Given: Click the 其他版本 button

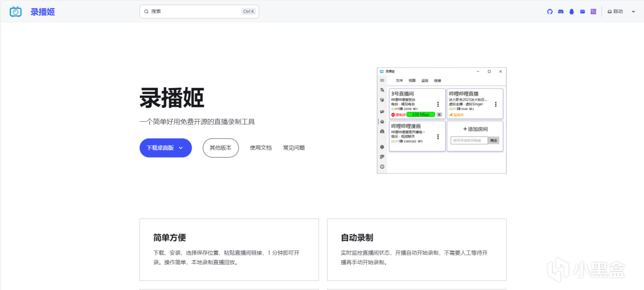Looking at the screenshot, I should point(220,148).
